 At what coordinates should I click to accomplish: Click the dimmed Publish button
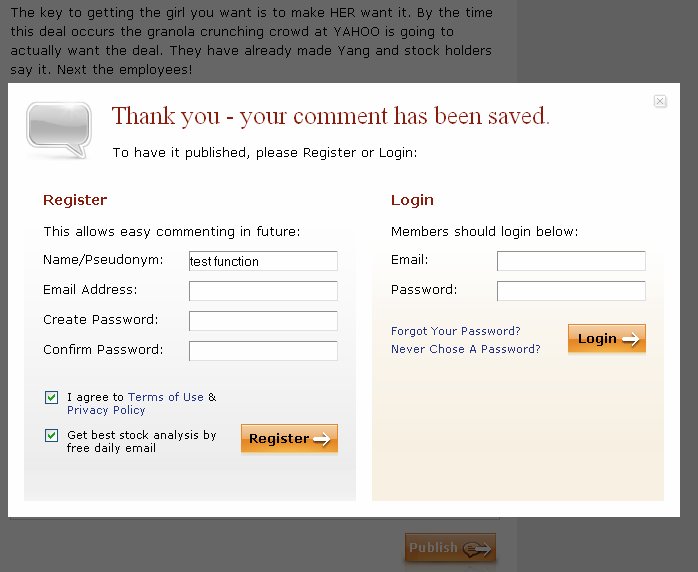(x=450, y=548)
